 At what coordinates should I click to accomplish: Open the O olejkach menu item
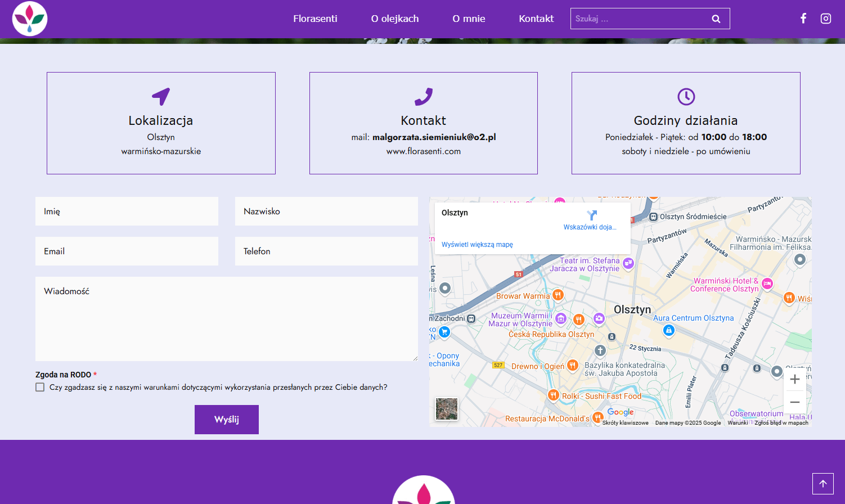(x=394, y=19)
